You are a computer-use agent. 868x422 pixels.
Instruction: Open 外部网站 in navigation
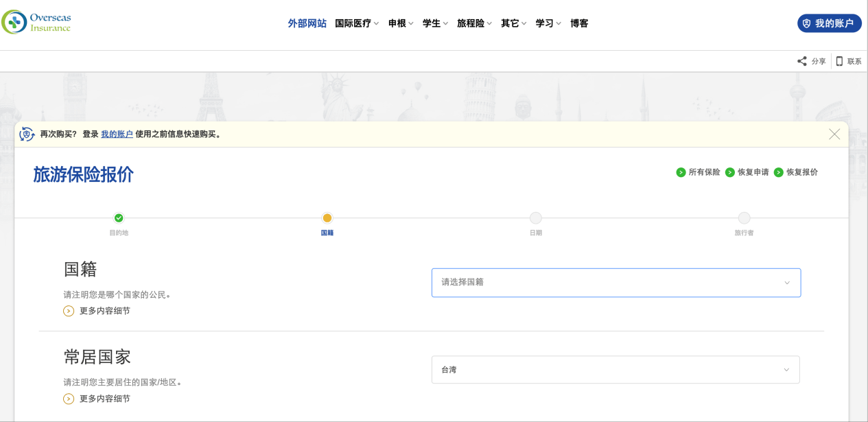(307, 23)
